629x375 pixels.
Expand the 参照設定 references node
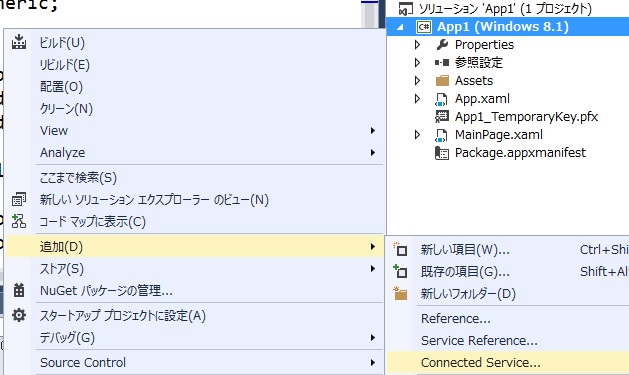tap(417, 63)
